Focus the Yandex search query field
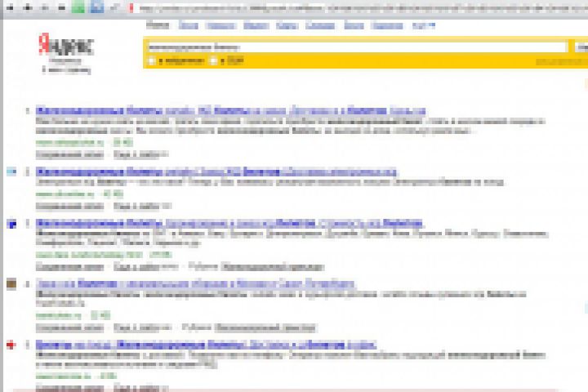Viewport: 588px width, 392px height. pos(356,47)
